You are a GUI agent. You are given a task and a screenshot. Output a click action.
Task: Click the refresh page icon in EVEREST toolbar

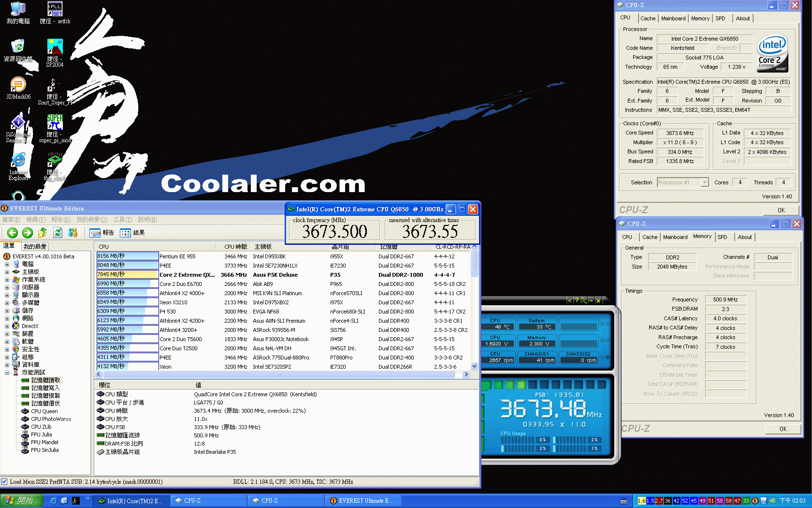(x=58, y=232)
